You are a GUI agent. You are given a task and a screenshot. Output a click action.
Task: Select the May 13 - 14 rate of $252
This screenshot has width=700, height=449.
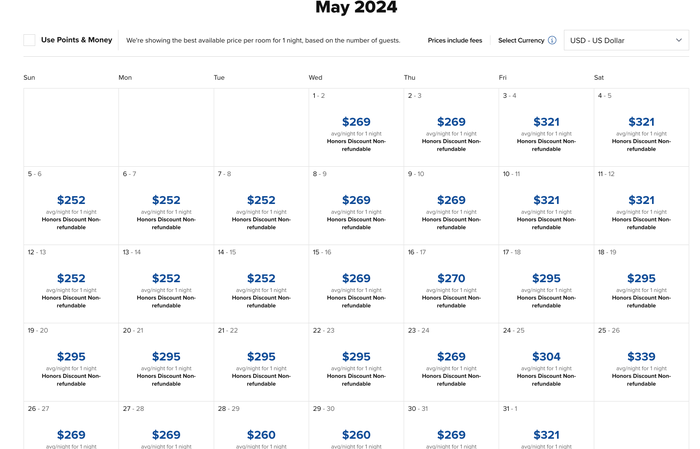[166, 284]
